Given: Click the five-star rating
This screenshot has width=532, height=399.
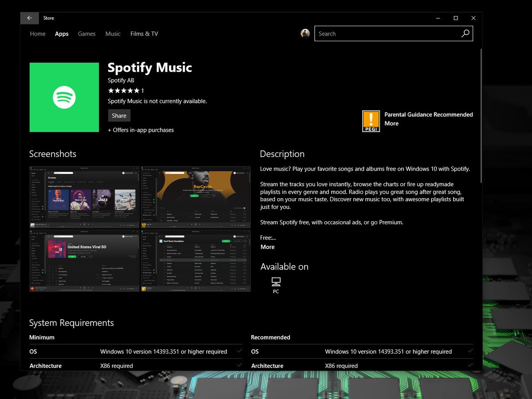Looking at the screenshot, I should [124, 90].
